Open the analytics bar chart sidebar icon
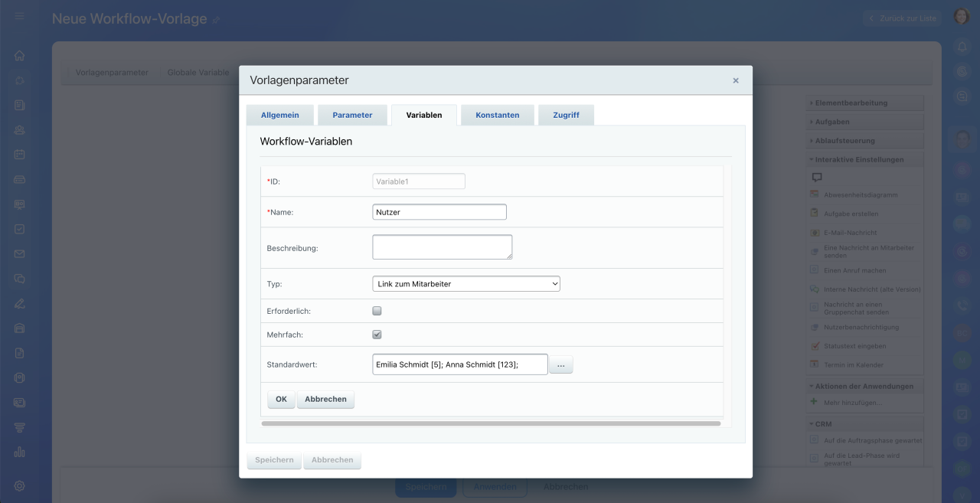 tap(19, 452)
